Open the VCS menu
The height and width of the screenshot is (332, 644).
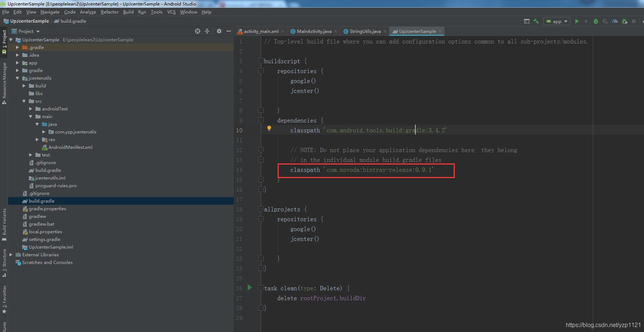171,12
